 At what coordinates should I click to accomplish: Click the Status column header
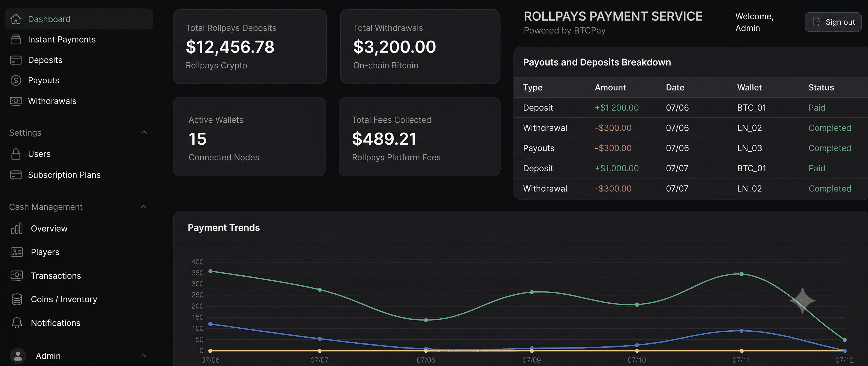click(x=821, y=87)
